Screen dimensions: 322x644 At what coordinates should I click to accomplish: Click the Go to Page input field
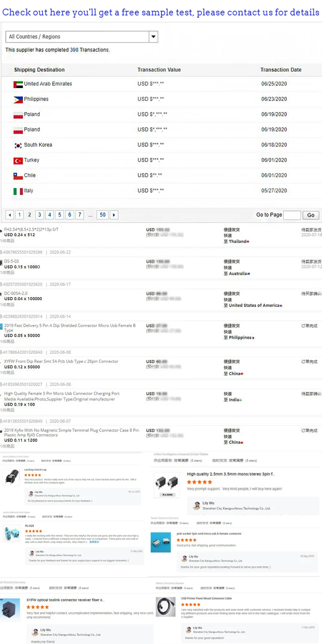tap(292, 215)
